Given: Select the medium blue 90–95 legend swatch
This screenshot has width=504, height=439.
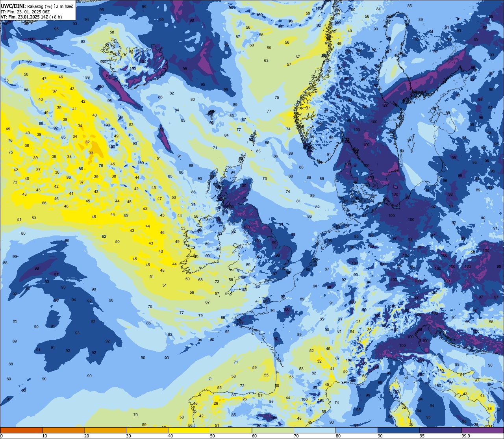Looking at the screenshot, I should (x=398, y=430).
